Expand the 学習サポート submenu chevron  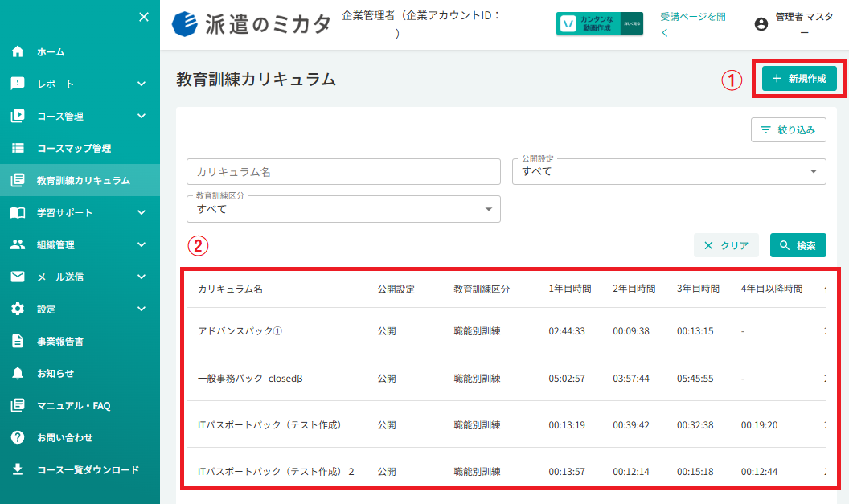coord(141,212)
